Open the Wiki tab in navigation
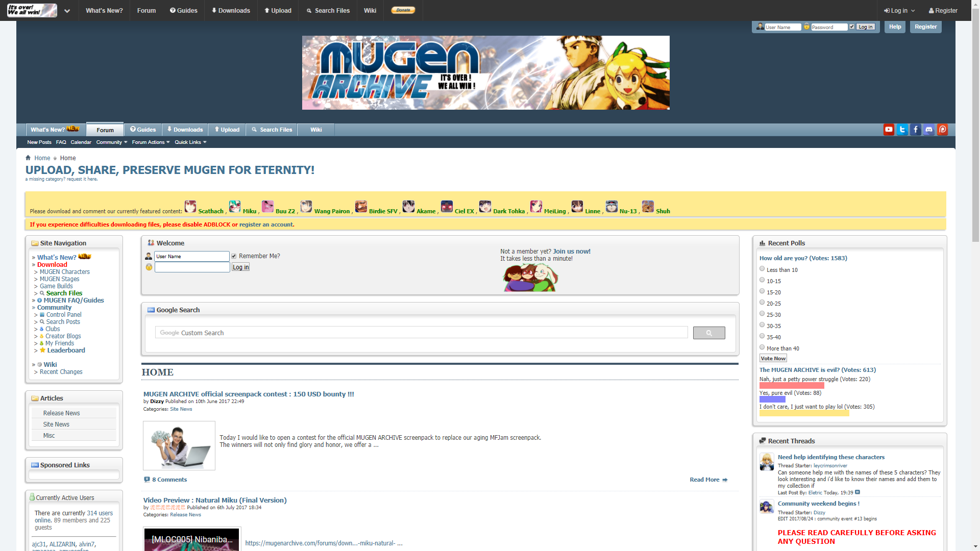The height and width of the screenshot is (551, 980). coord(315,129)
